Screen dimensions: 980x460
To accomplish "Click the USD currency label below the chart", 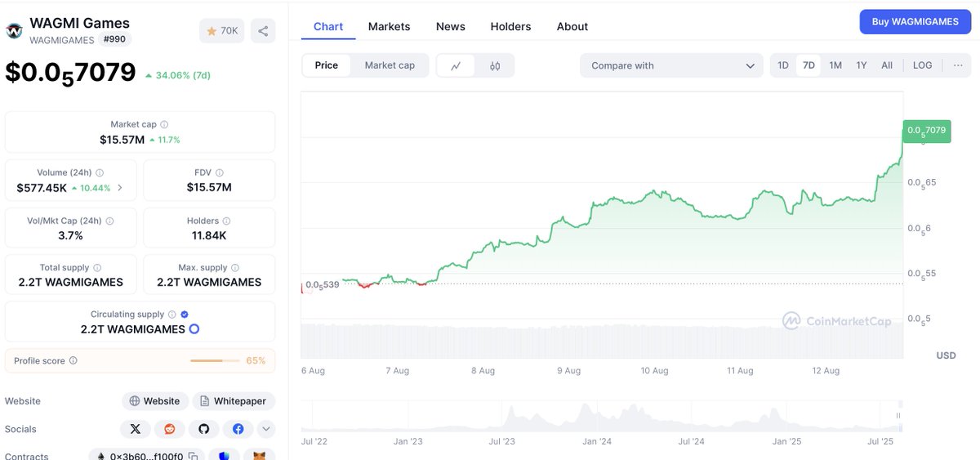I will 946,355.
